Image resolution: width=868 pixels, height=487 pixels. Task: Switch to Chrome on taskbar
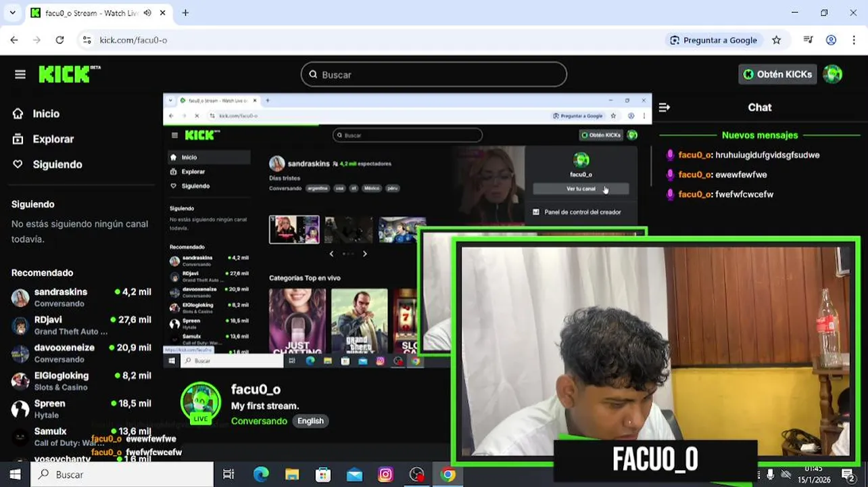448,474
